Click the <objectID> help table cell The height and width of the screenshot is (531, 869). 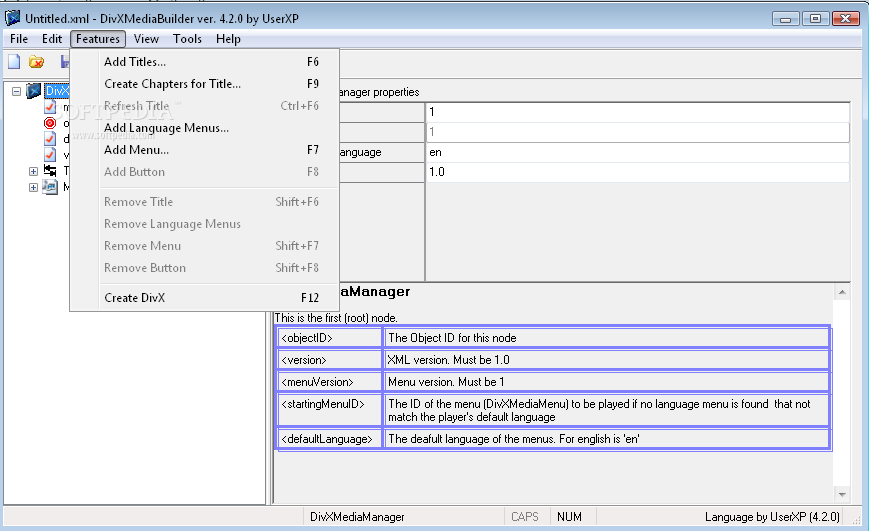[329, 338]
